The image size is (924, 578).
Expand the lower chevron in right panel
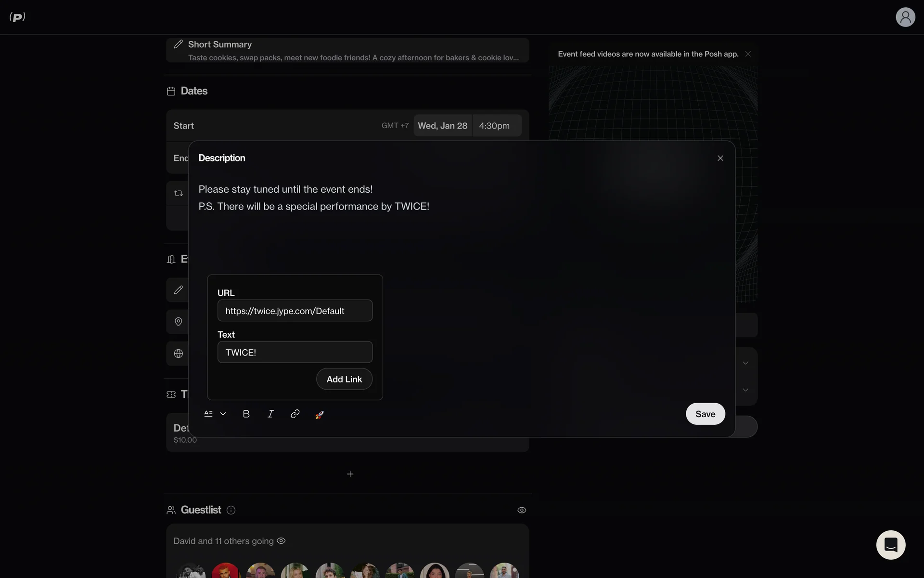pyautogui.click(x=745, y=390)
